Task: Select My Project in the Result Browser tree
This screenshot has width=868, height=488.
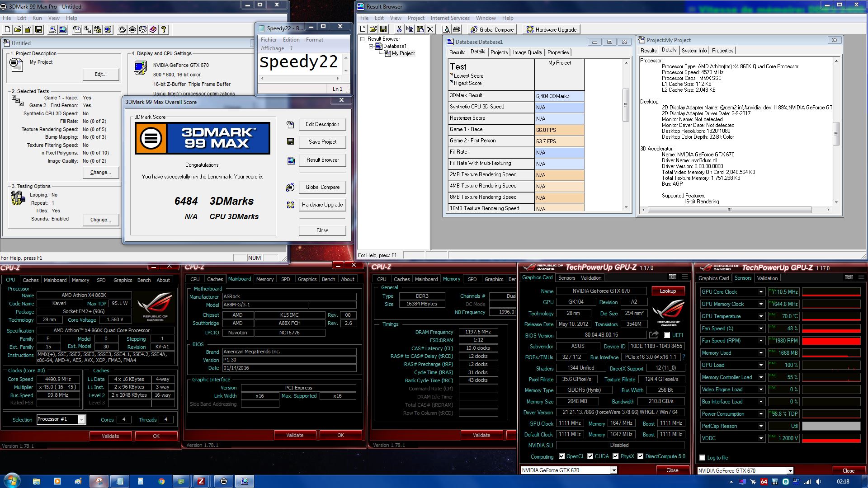Action: click(403, 53)
